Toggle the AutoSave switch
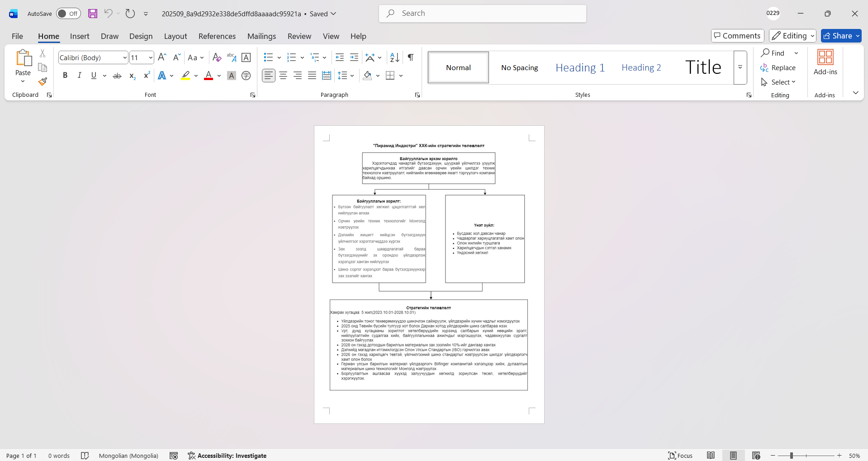The image size is (868, 461). tap(68, 14)
